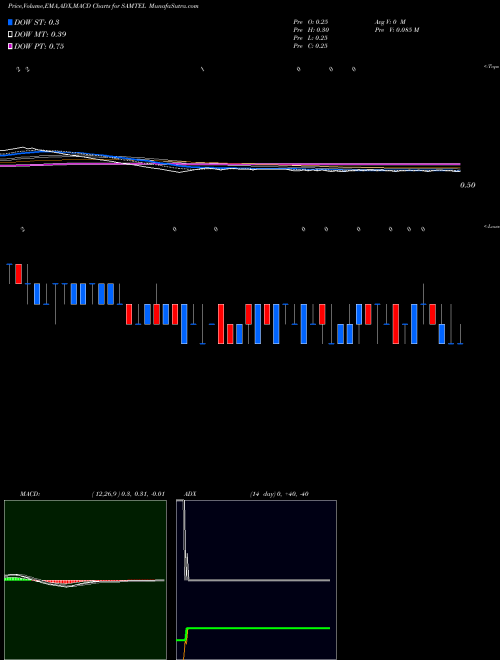Click the 'Avg V: 0 M' volume text

point(390,21)
